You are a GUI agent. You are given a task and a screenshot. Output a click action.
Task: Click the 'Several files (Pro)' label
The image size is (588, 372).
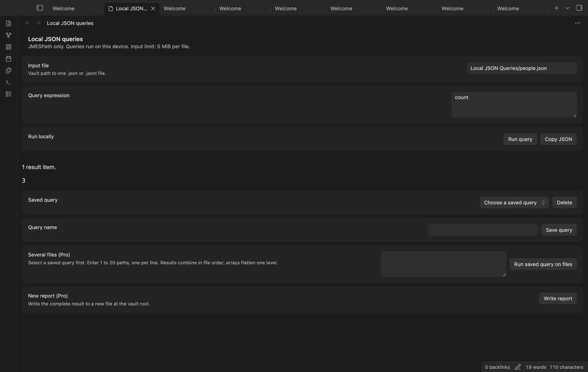pyautogui.click(x=49, y=255)
